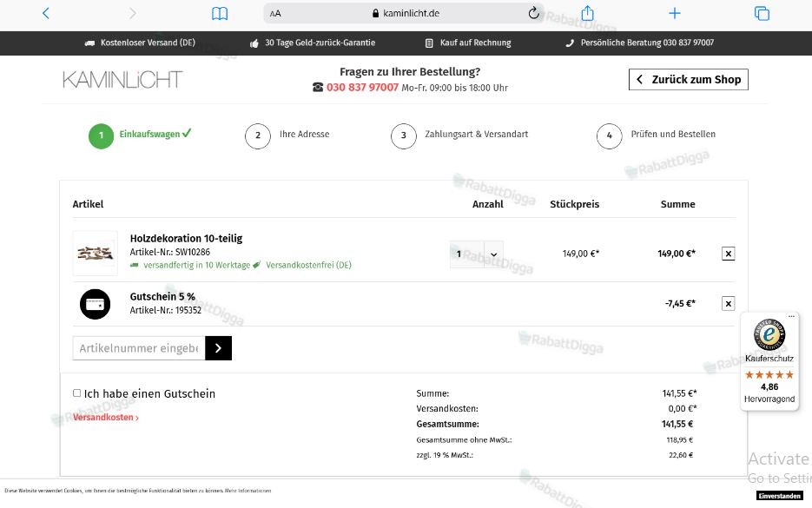This screenshot has width=812, height=508.
Task: Open the red Versandkosten link
Action: [x=106, y=418]
